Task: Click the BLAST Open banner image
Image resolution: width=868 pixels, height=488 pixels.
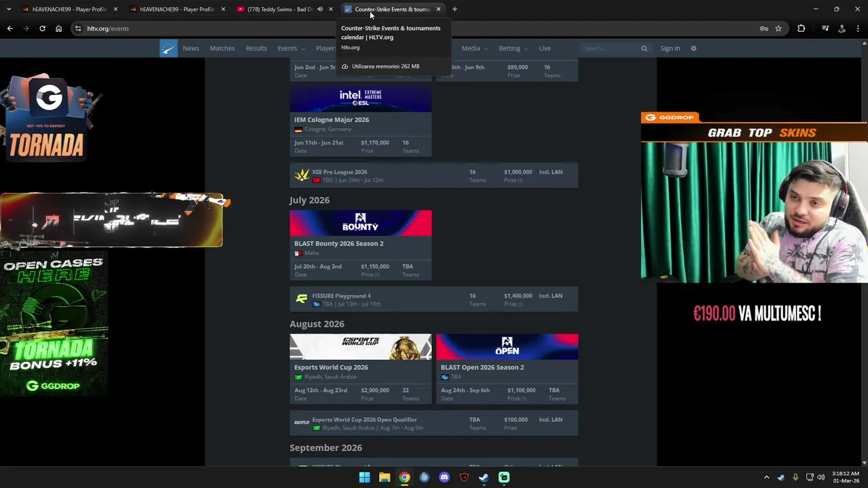Action: pyautogui.click(x=507, y=346)
